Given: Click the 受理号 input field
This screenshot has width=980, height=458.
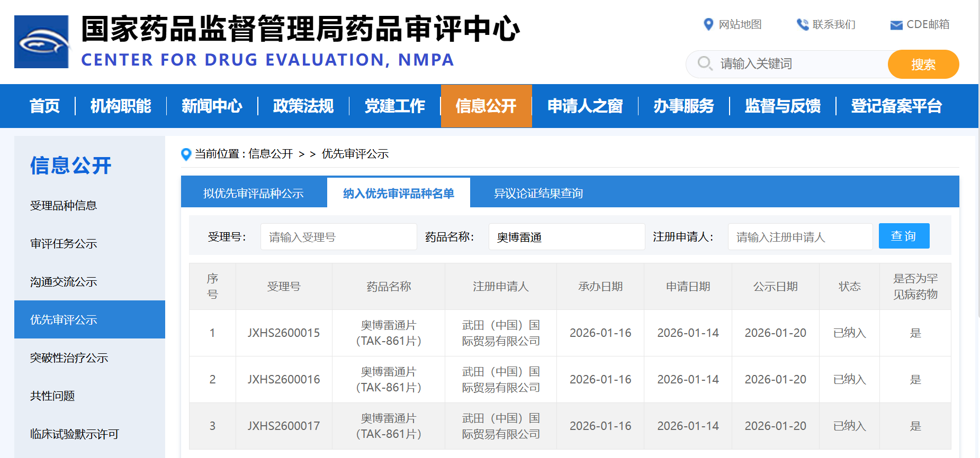Looking at the screenshot, I should [x=338, y=236].
